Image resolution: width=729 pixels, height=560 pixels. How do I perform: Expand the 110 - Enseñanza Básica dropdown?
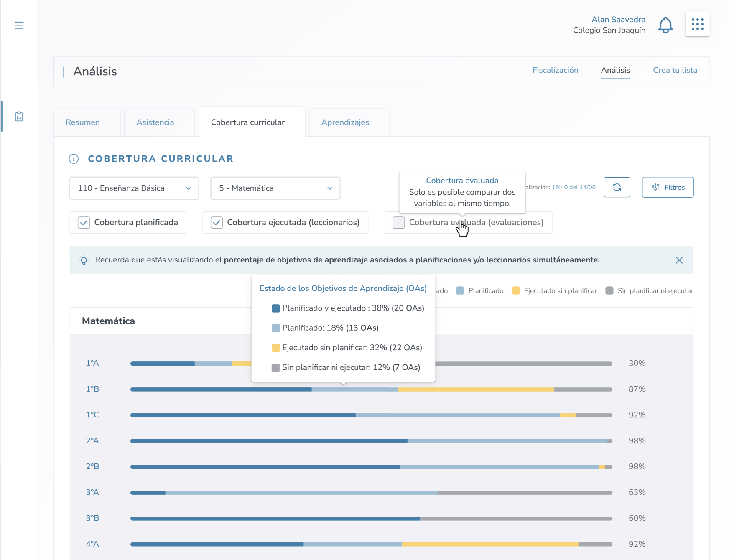coord(134,188)
